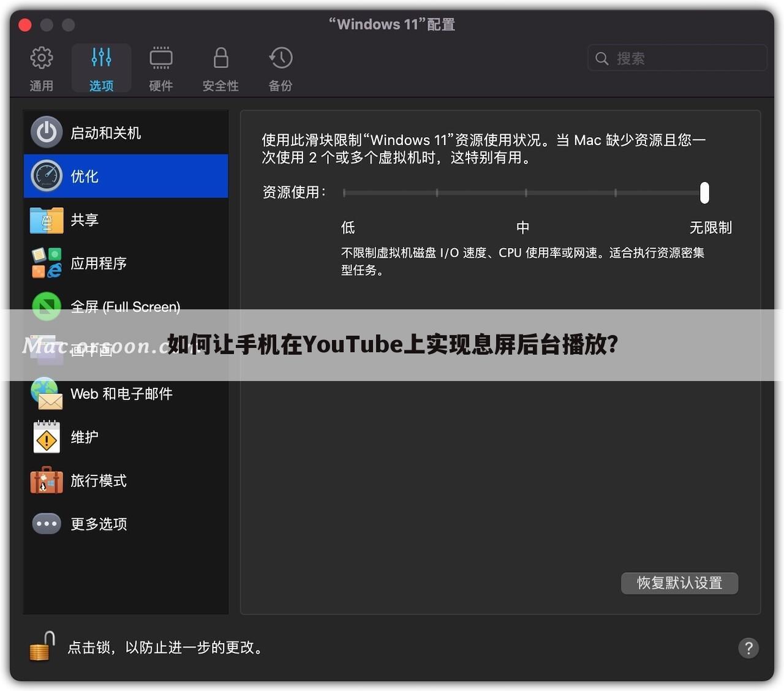Screen dimensions: 784x691
Task: Set 资源使用 slider to middle tick
Action: (526, 192)
